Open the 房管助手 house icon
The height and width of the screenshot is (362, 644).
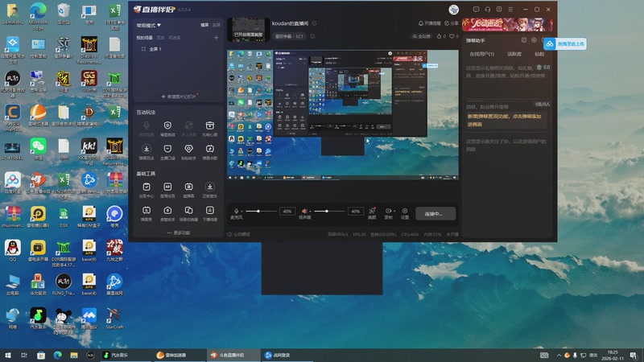(167, 210)
